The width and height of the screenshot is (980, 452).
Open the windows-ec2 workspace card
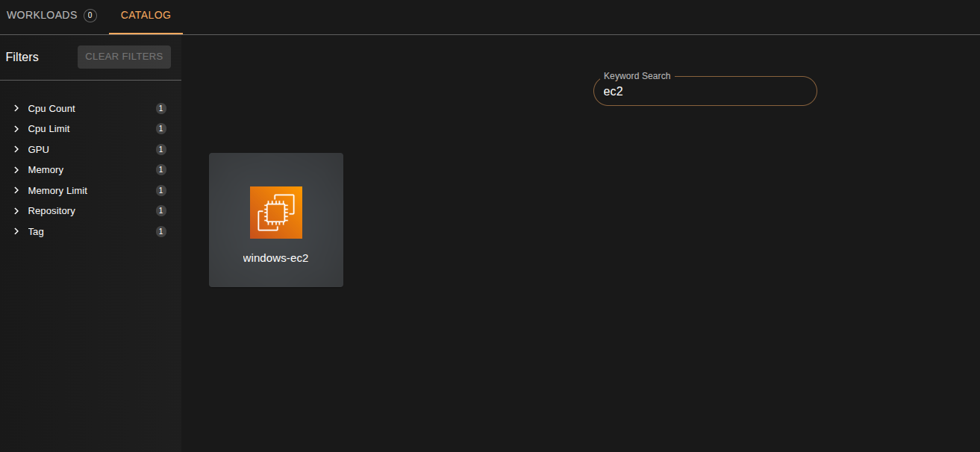pos(276,219)
